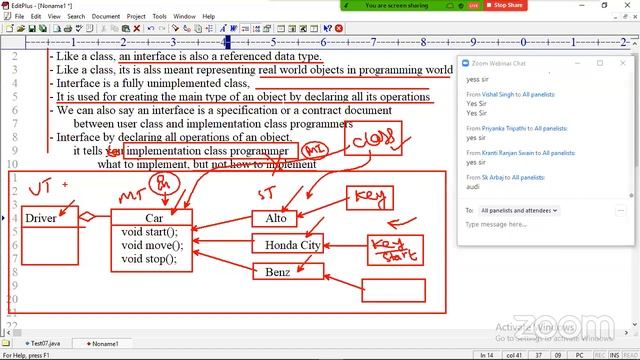Click the Replace toolbar icon
Viewport: 640px width, 360px height.
pos(187,29)
